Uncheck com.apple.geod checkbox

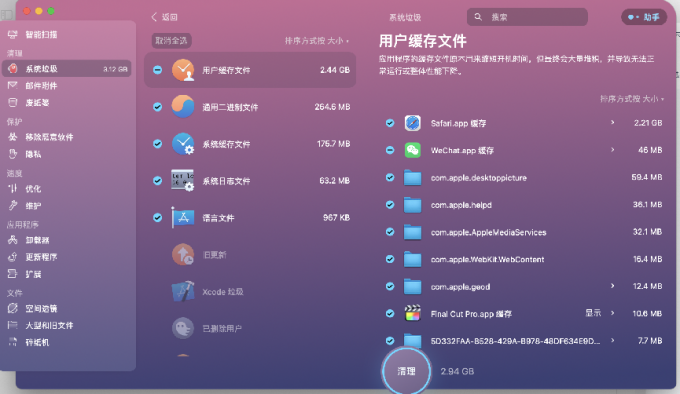[x=390, y=286]
